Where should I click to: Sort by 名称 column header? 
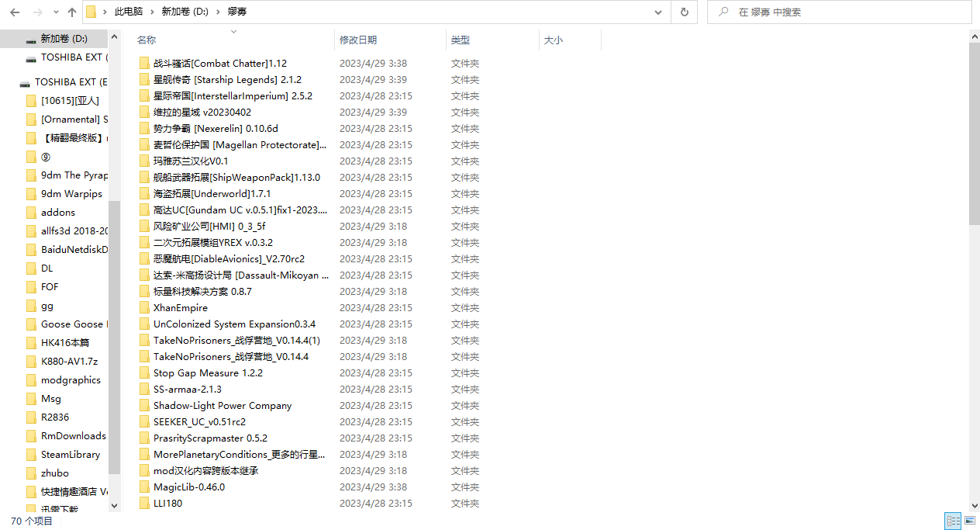click(x=147, y=40)
